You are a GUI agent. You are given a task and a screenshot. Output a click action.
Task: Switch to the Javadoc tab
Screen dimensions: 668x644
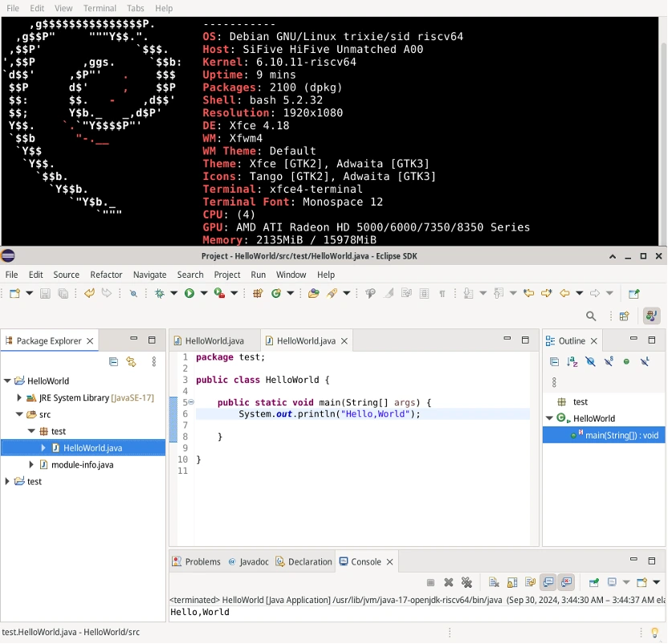(248, 562)
